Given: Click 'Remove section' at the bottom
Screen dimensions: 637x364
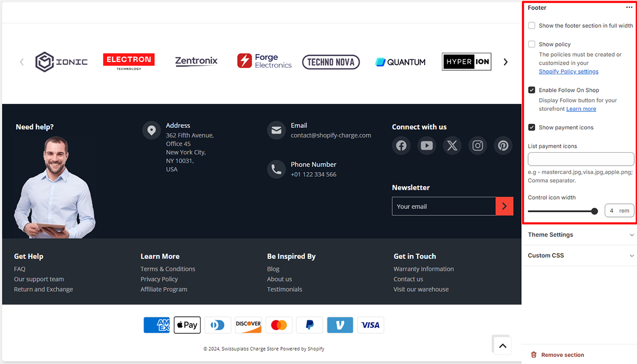Looking at the screenshot, I should click(562, 354).
